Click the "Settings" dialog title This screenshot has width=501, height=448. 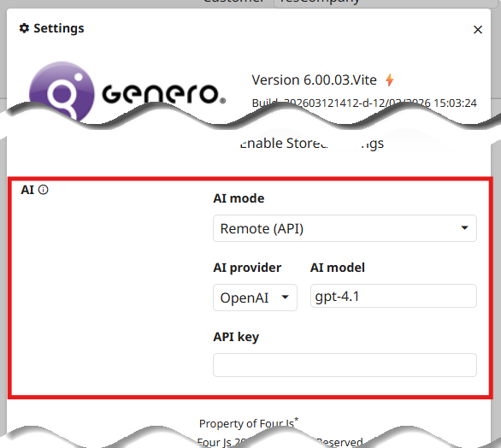pos(59,28)
